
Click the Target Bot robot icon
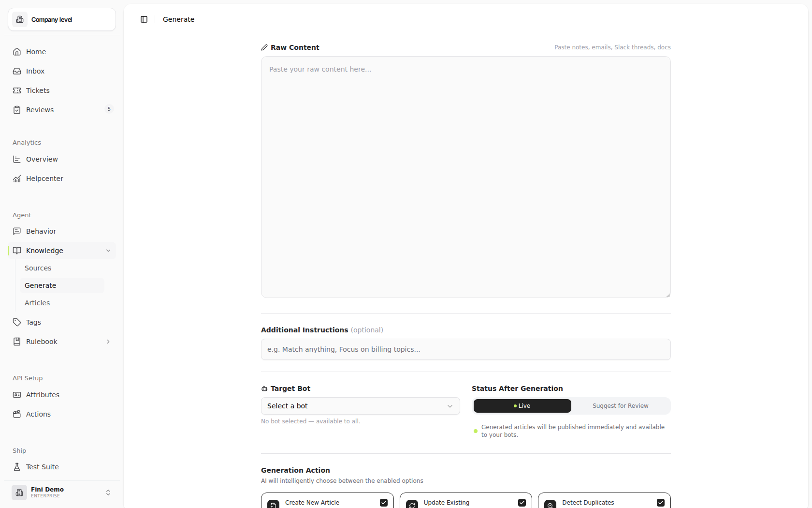264,388
